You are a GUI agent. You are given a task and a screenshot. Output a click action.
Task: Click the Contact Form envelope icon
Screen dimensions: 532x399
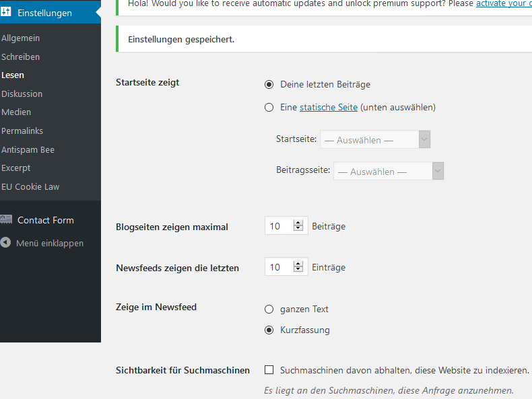pos(6,219)
